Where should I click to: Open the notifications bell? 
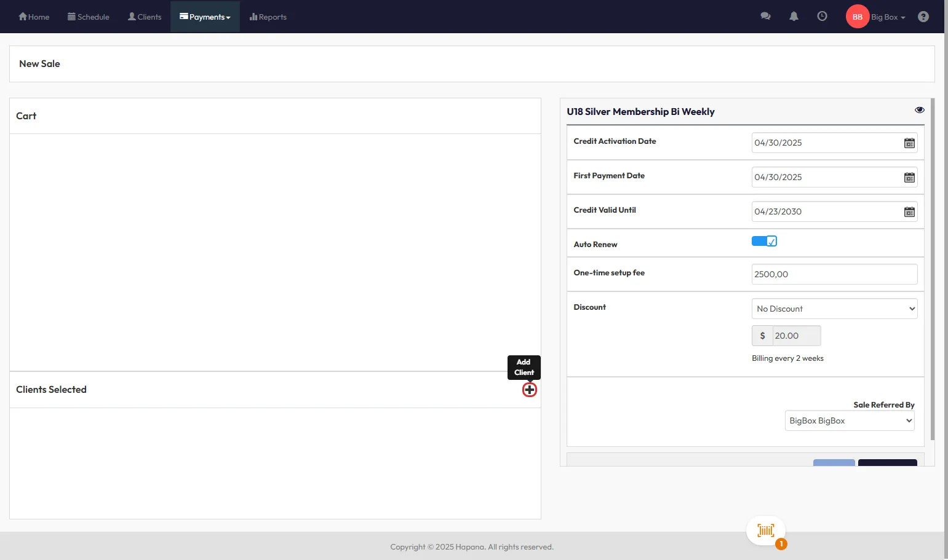coord(794,17)
